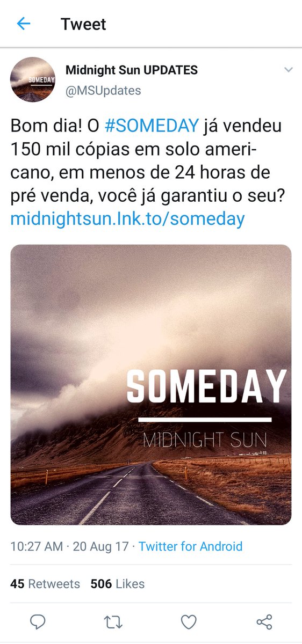Expand tweet options chevron menu

pos(288,70)
